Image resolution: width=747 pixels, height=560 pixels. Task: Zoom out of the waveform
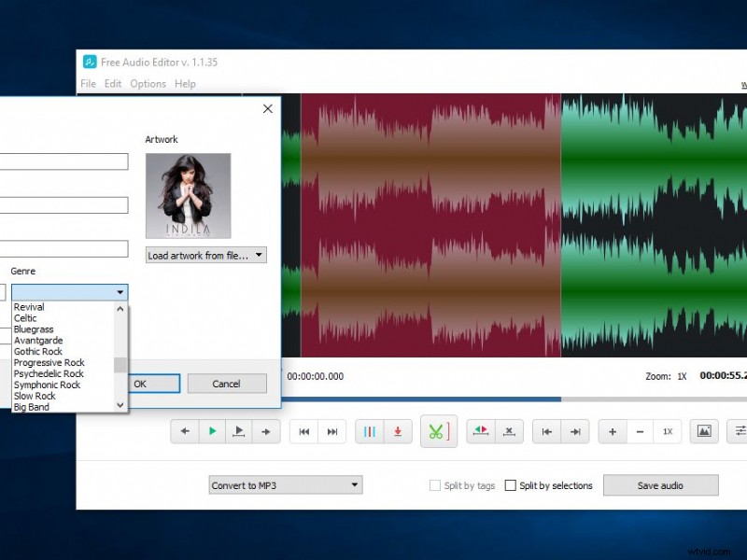click(638, 431)
